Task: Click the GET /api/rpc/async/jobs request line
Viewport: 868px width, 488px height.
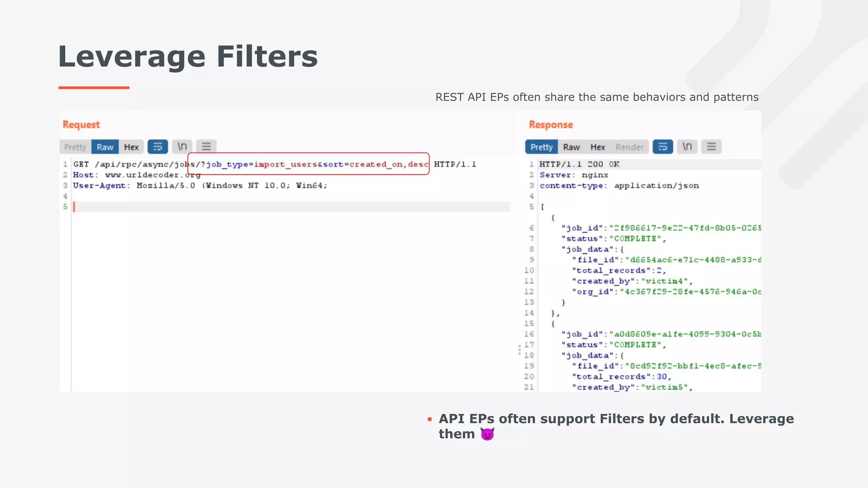Action: [x=275, y=164]
